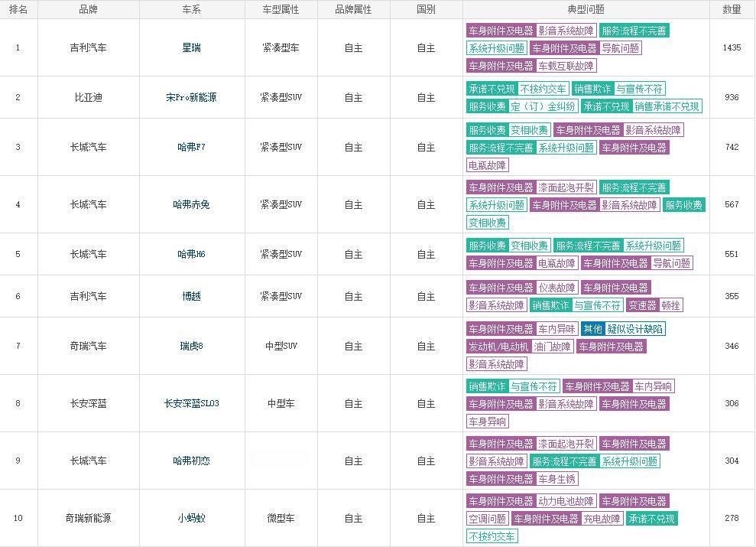The height and width of the screenshot is (547, 756).
Task: Click the 博越 series link
Action: (x=192, y=296)
